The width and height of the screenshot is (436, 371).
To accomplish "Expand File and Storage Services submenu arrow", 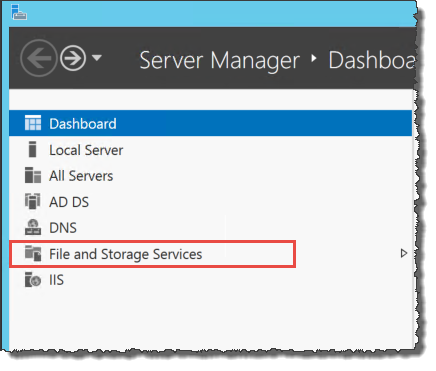I will click(404, 253).
